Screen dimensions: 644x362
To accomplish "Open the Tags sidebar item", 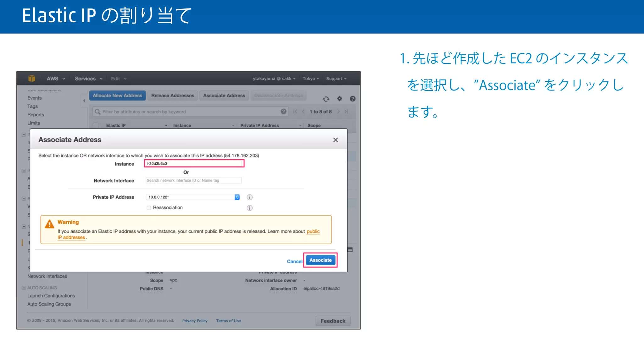I will click(x=32, y=106).
